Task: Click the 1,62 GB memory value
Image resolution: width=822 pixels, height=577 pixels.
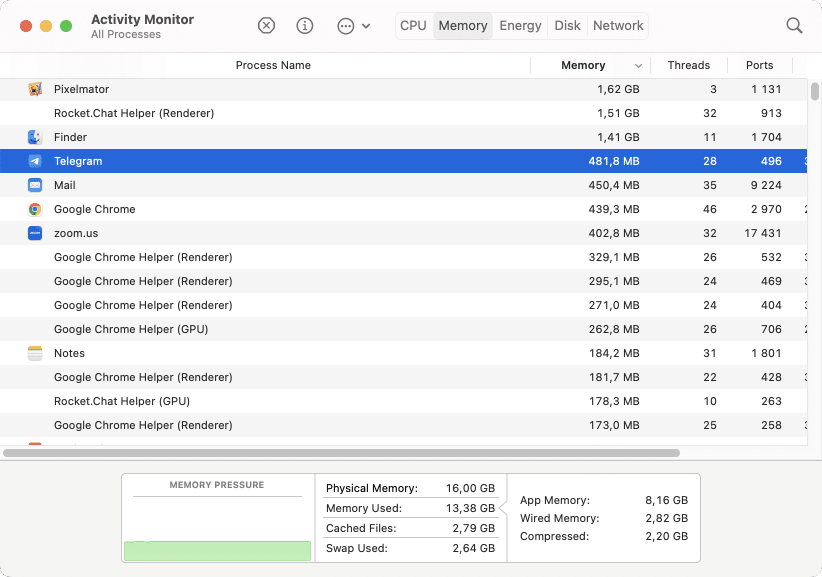Action: [x=618, y=89]
